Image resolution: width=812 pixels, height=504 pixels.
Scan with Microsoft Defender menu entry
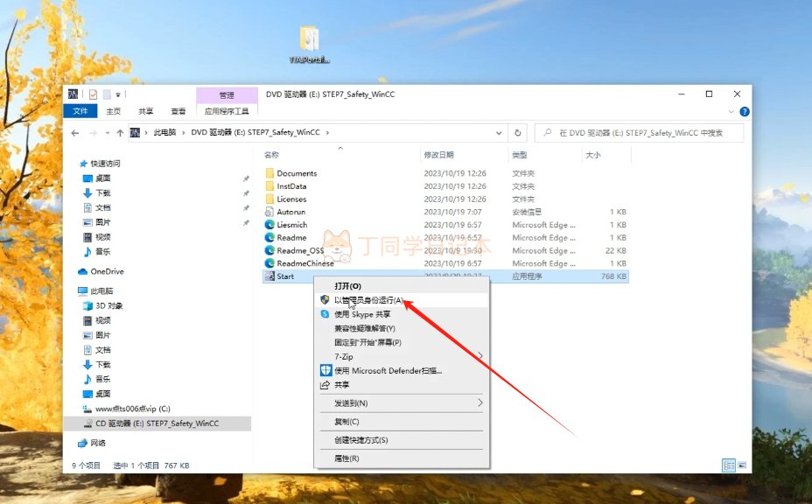pos(402,371)
